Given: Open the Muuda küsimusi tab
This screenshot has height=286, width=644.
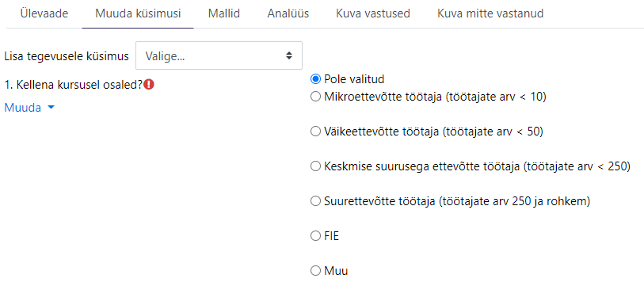Looking at the screenshot, I should [x=138, y=14].
